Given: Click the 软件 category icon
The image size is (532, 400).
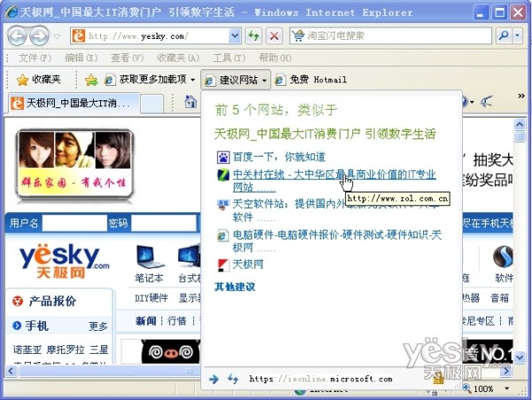Looking at the screenshot, I should coord(503,256).
